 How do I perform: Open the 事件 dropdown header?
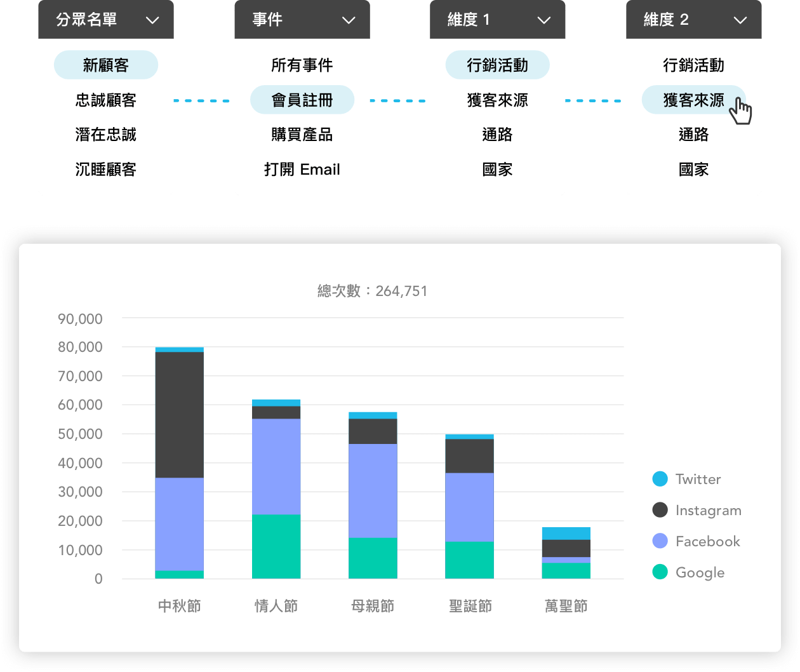(x=302, y=20)
